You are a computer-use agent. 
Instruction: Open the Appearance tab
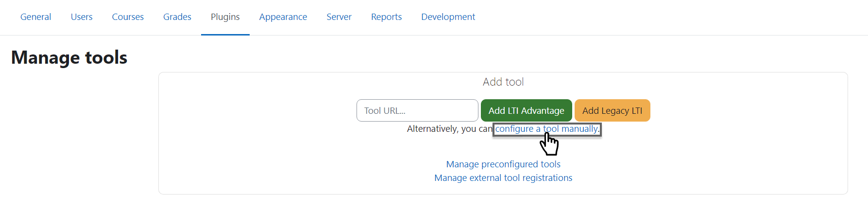point(283,17)
